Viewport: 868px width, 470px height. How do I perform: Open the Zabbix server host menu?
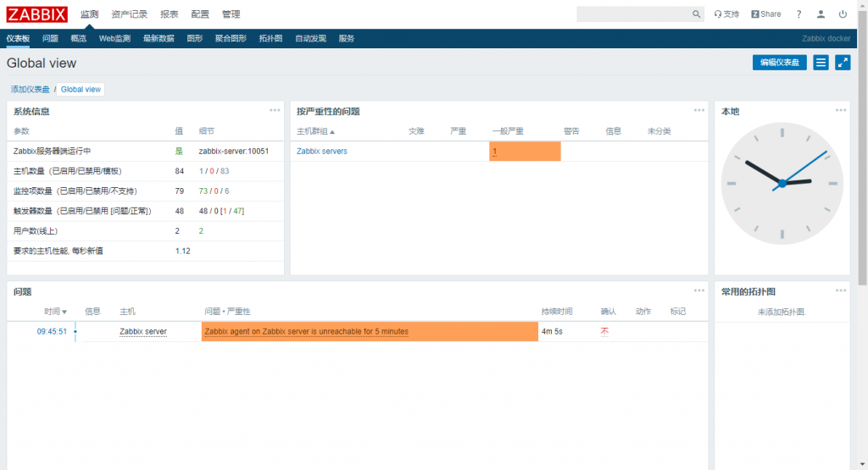pos(142,331)
